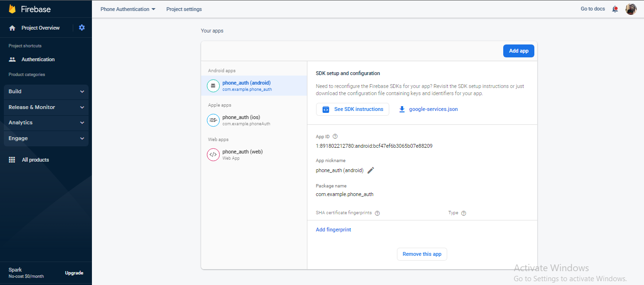The width and height of the screenshot is (644, 285).
Task: Click the iOS app icon for phone_auth
Action: (213, 120)
